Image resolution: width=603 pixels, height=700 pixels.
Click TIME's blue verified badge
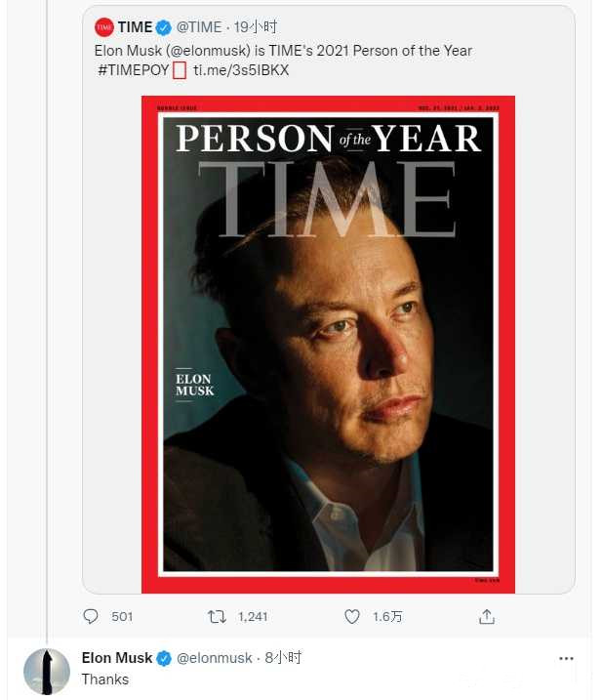coord(164,27)
